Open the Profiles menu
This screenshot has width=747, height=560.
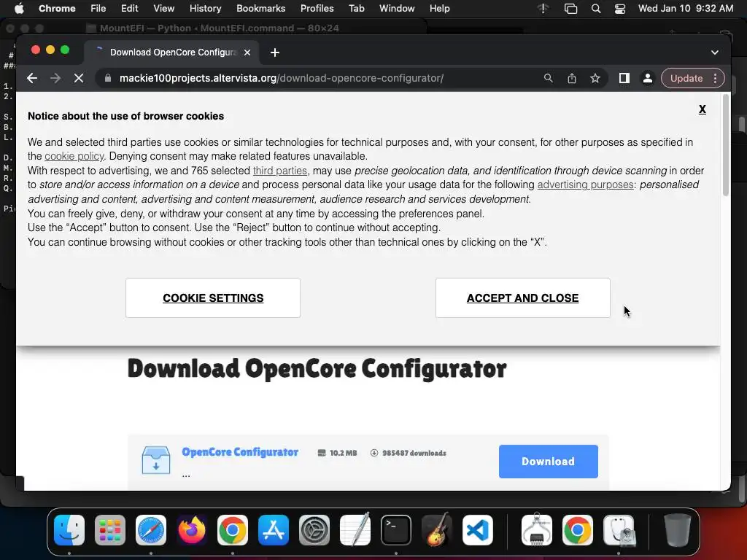coord(317,9)
